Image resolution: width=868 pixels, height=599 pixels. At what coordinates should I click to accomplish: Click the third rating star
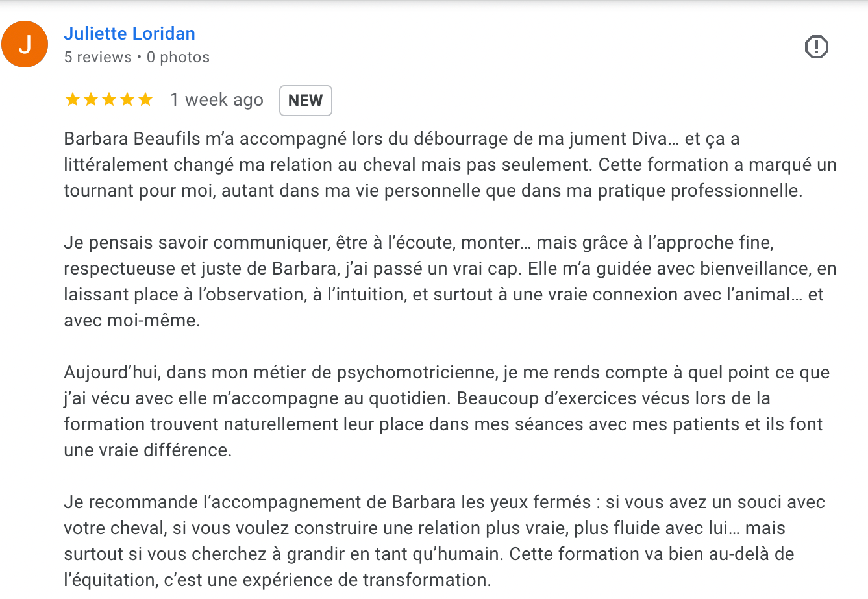point(108,99)
